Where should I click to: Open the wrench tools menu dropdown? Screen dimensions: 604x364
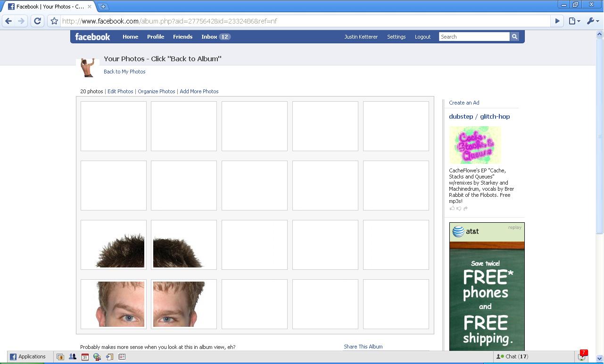click(x=592, y=21)
